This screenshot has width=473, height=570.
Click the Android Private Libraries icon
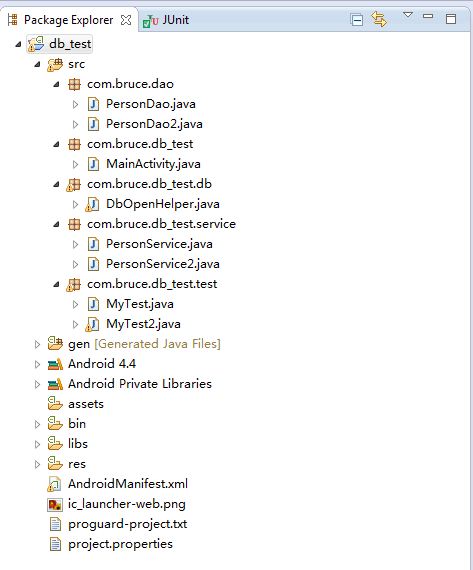click(55, 384)
